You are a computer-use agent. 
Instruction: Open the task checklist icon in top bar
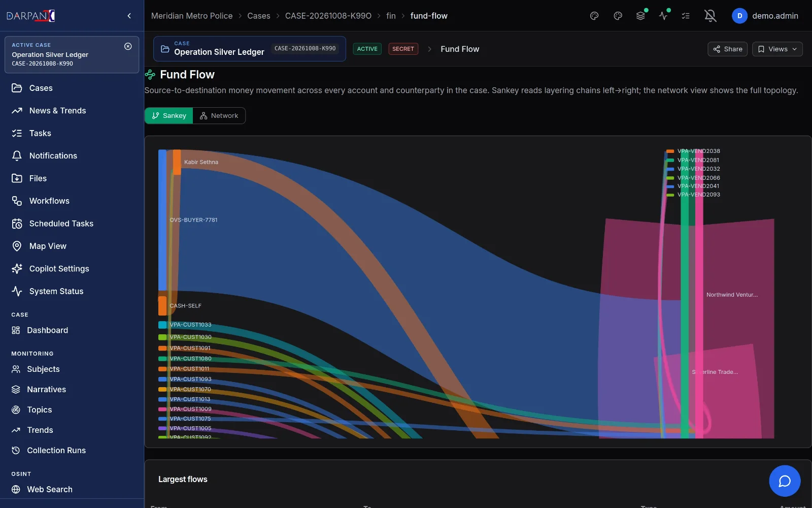[x=686, y=16]
